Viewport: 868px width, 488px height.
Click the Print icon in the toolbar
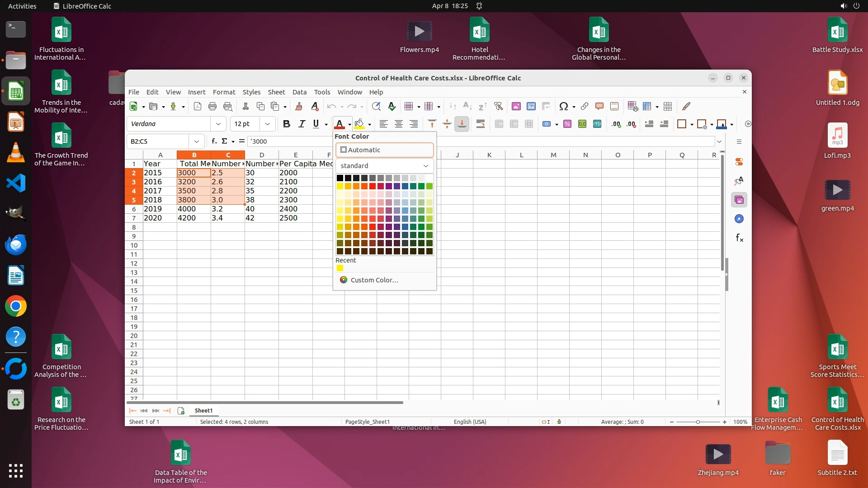(212, 107)
